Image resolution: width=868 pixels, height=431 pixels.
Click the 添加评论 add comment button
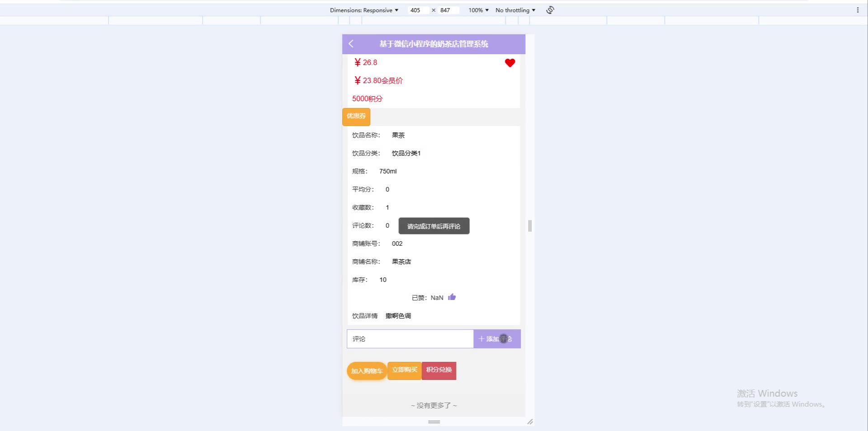click(497, 339)
